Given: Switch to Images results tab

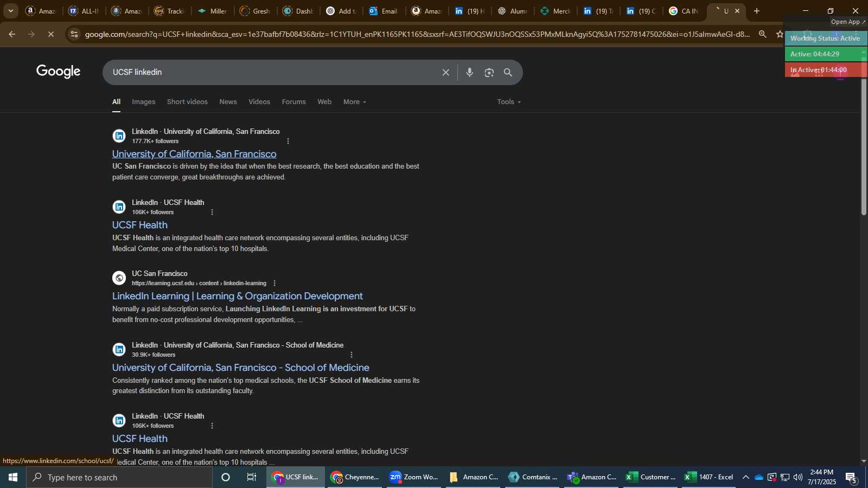Looking at the screenshot, I should click(x=144, y=102).
